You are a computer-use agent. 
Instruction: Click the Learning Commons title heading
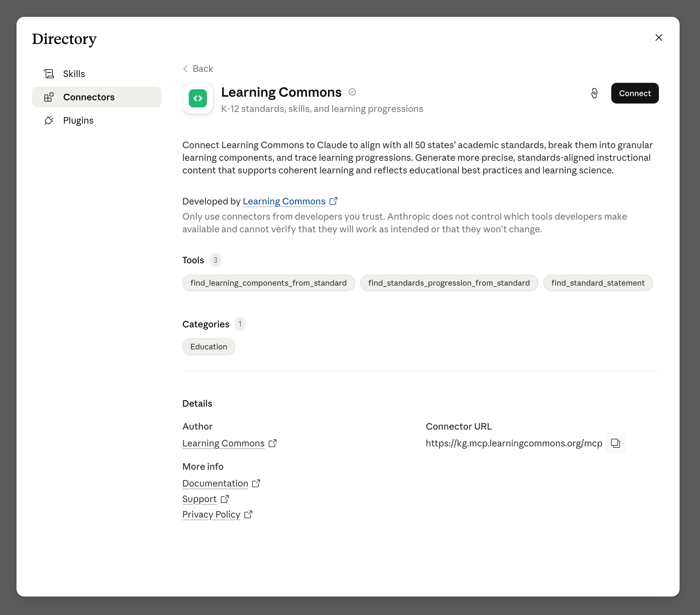pos(281,93)
